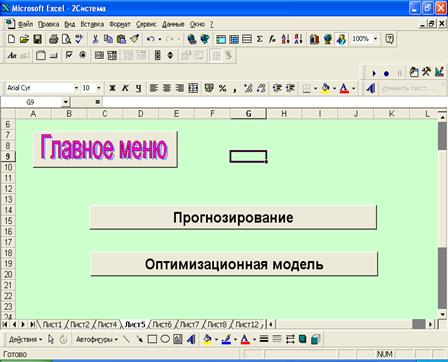
Task: Click the Оптимизационная модель button
Action: click(x=234, y=264)
